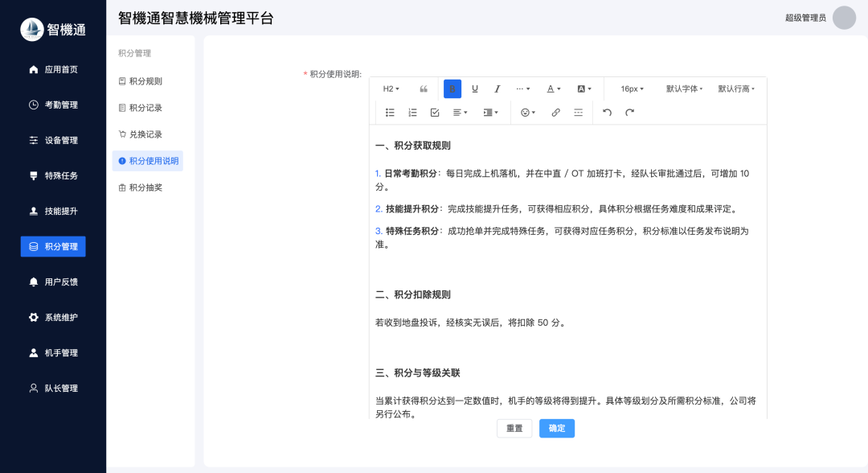The width and height of the screenshot is (868, 473).
Task: Go to 应用首页 in the sidebar
Action: point(53,69)
